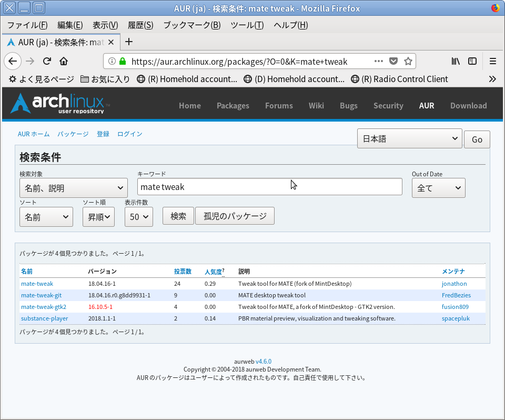Sort results by 名前 column header
The width and height of the screenshot is (505, 420).
27,272
